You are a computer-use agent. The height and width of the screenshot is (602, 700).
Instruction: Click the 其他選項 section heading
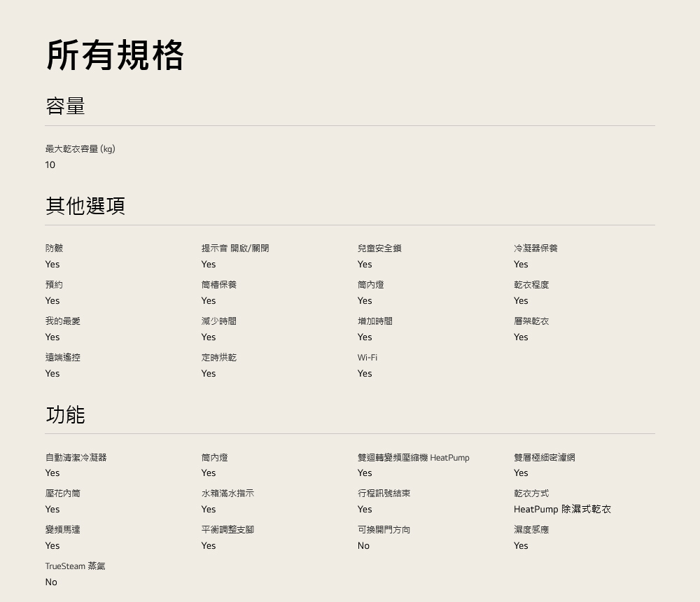(85, 206)
